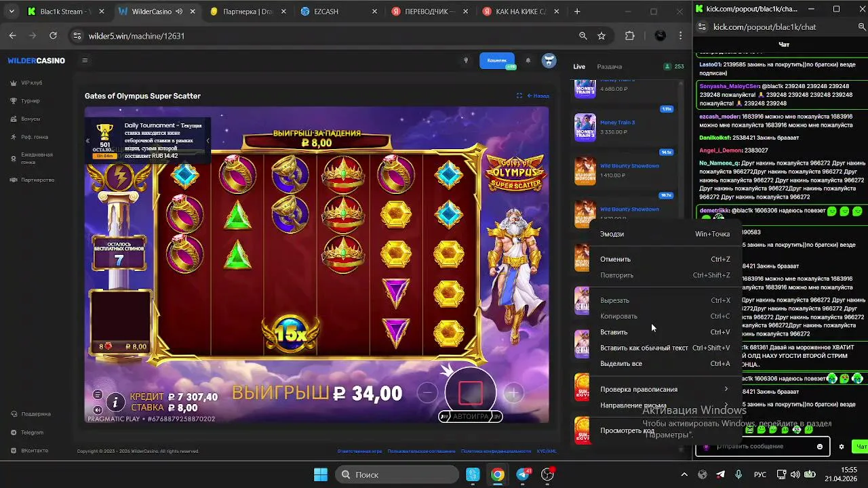Choose Вставить in the context menu
The image size is (868, 488).
coord(665,332)
